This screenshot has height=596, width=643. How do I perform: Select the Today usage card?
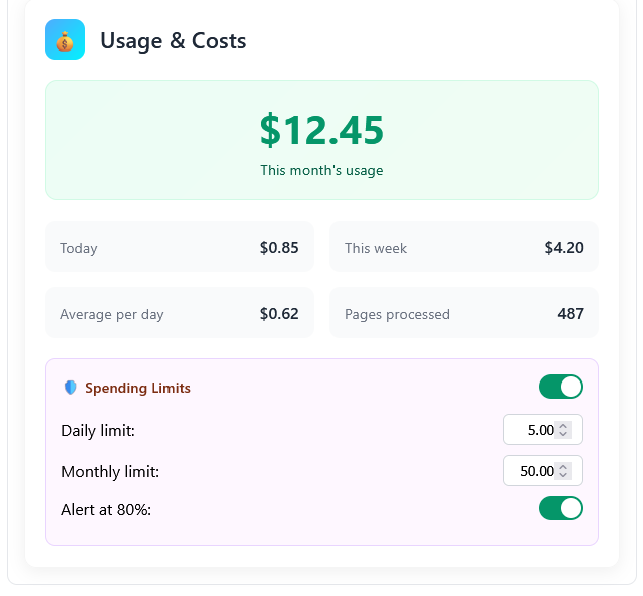click(179, 247)
